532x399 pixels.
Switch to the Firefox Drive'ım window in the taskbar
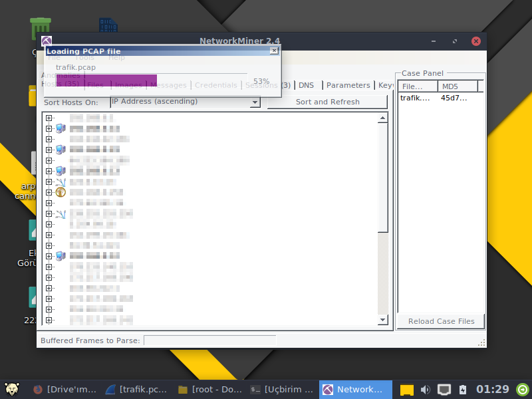[66, 390]
